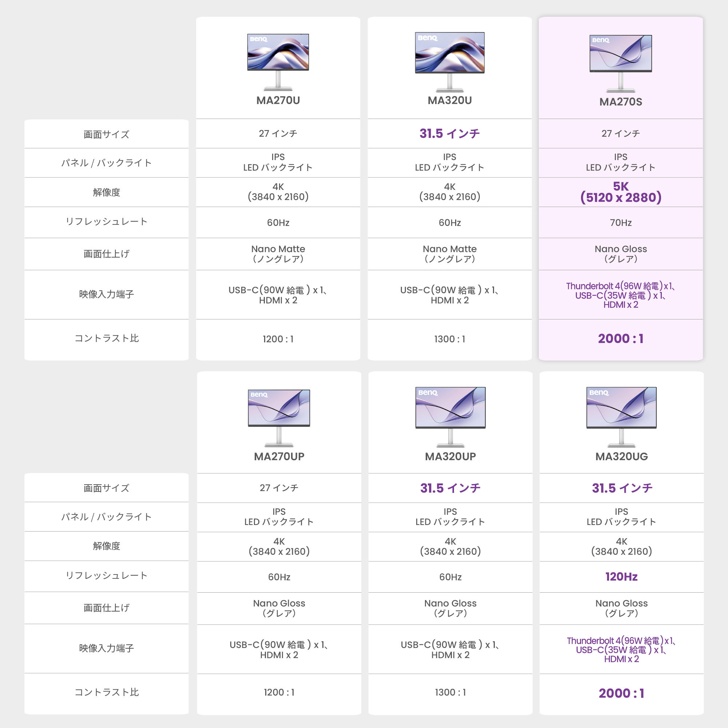Select the MA320UG model name
The height and width of the screenshot is (728, 728).
point(621,456)
